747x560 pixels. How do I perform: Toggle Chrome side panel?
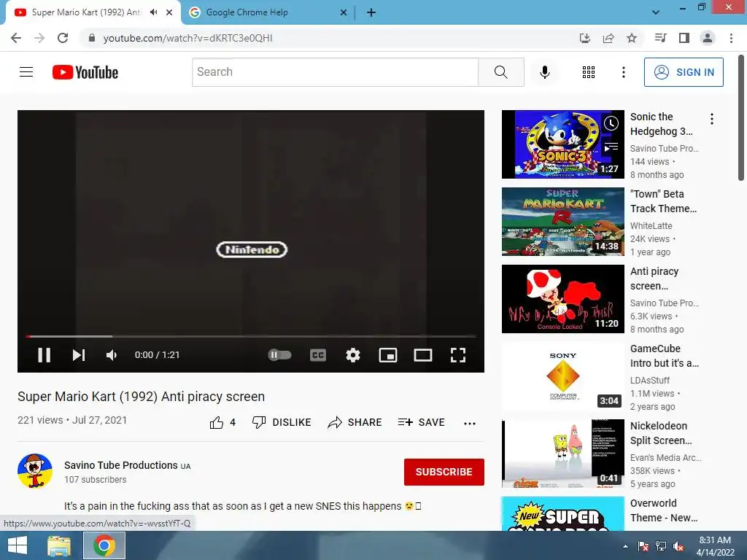click(x=684, y=38)
